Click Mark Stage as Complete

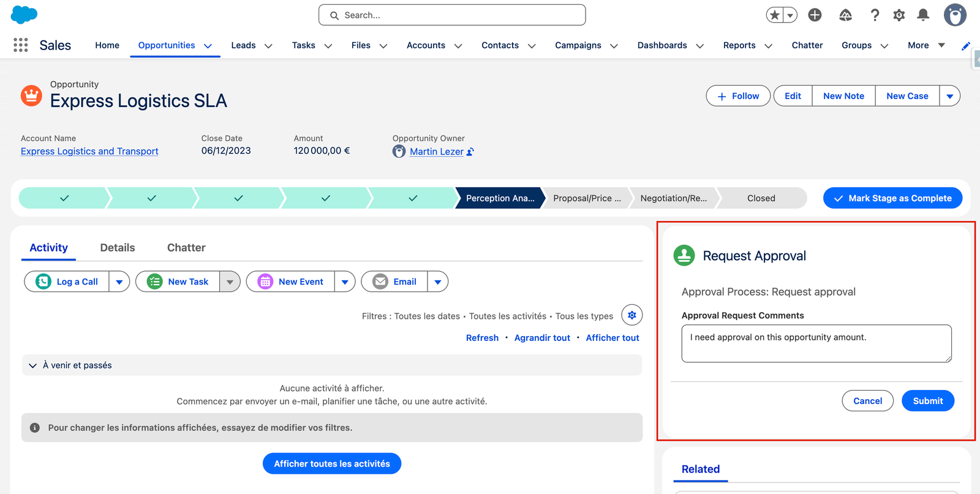(892, 198)
